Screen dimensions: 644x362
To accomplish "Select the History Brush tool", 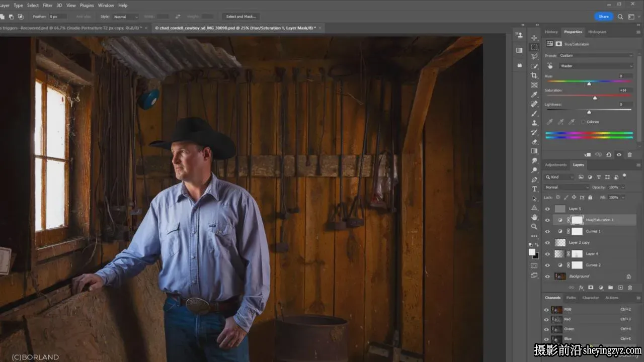I will pyautogui.click(x=534, y=132).
